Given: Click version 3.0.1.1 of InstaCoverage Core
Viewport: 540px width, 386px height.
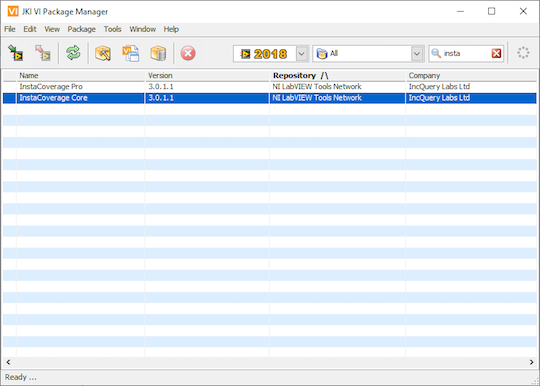Looking at the screenshot, I should (x=161, y=98).
